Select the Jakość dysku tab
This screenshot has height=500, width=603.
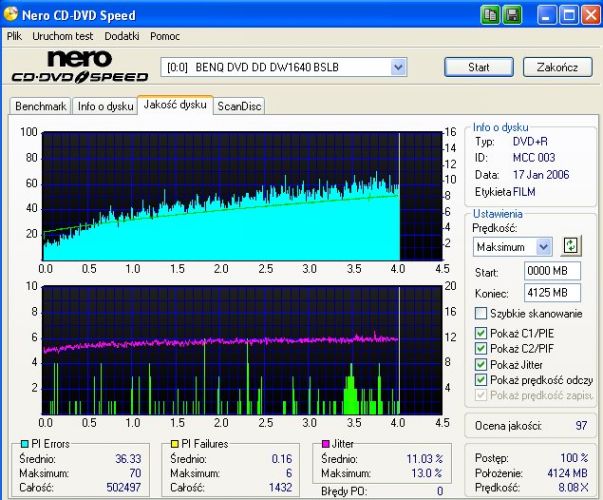tap(175, 105)
